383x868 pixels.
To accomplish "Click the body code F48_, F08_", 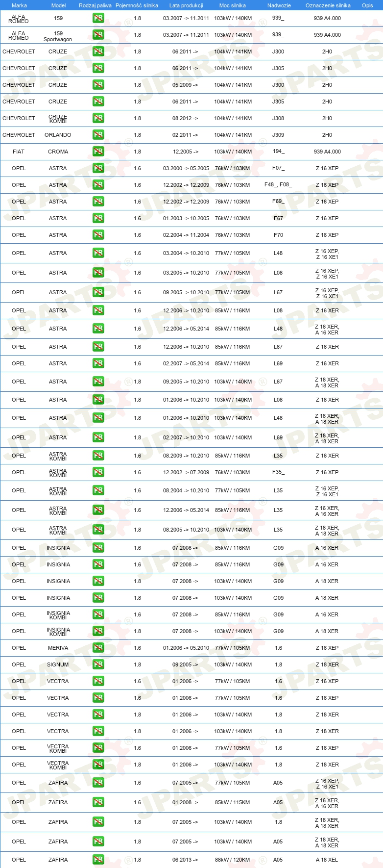I will (278, 185).
